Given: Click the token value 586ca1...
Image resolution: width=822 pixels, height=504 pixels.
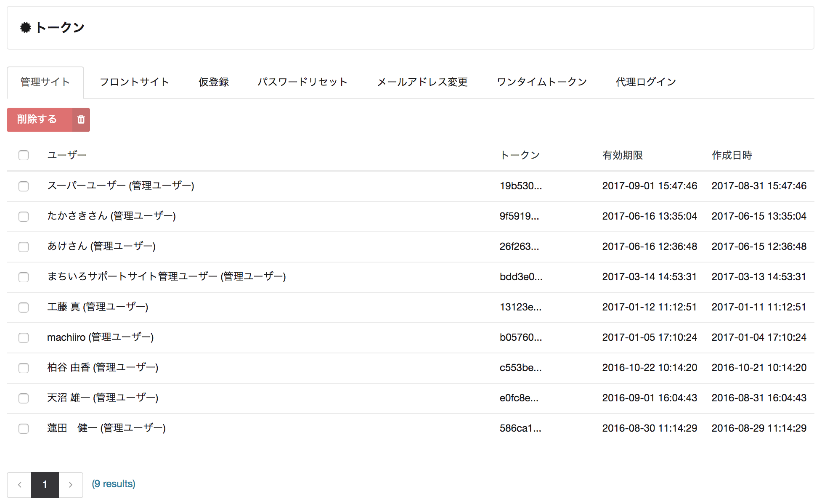Looking at the screenshot, I should click(520, 428).
